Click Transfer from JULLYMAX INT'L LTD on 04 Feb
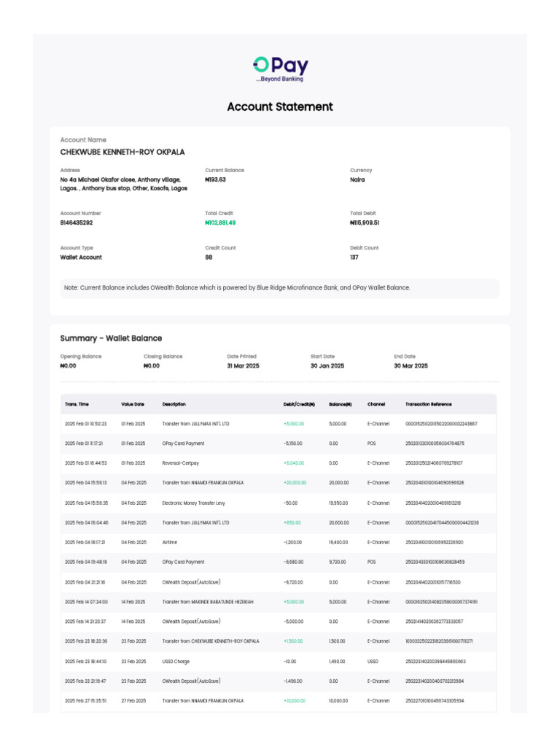This screenshot has width=560, height=747. 195,522
